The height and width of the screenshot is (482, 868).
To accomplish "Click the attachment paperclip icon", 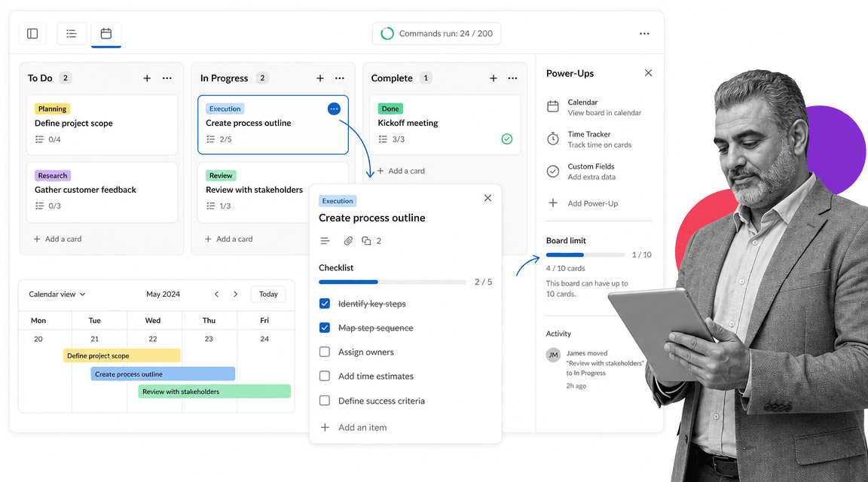I will (x=348, y=241).
